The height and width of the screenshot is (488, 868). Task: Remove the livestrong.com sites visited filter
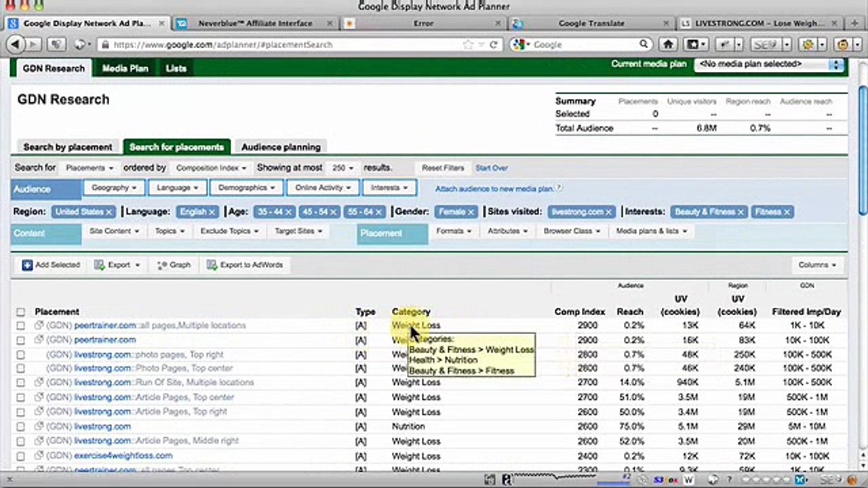(x=608, y=212)
